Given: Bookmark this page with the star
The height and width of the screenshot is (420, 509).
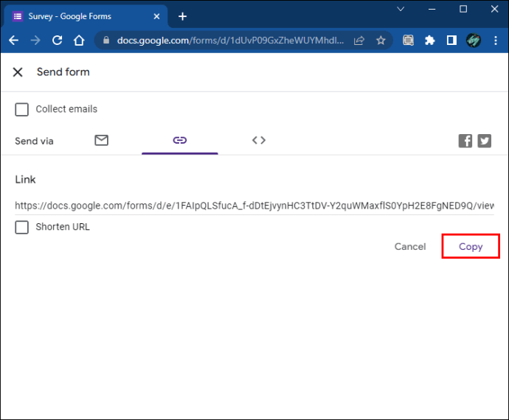Looking at the screenshot, I should click(381, 41).
